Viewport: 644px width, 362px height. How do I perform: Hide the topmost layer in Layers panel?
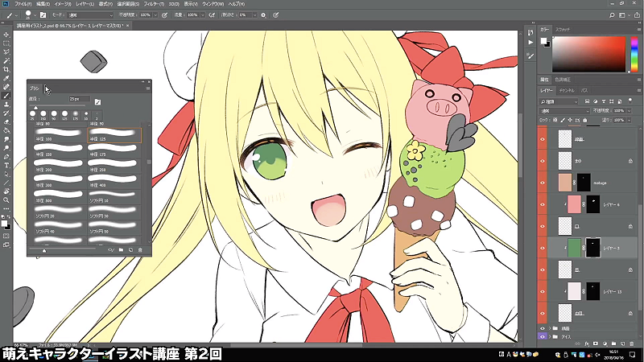coord(542,139)
